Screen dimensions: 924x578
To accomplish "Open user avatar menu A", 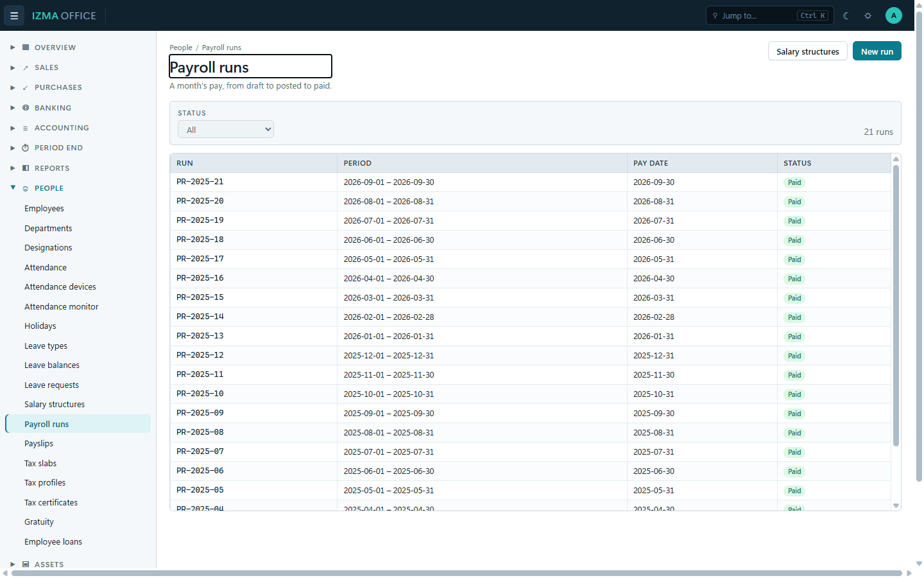I will point(894,15).
